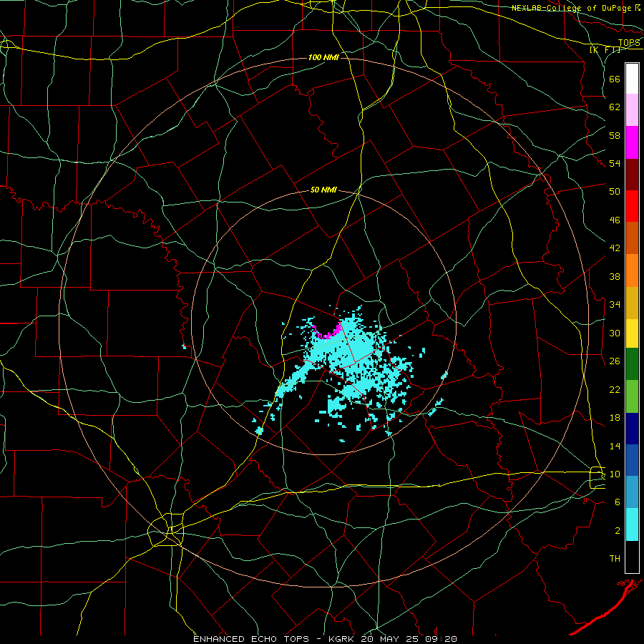Select the 38 scale label

click(x=615, y=276)
